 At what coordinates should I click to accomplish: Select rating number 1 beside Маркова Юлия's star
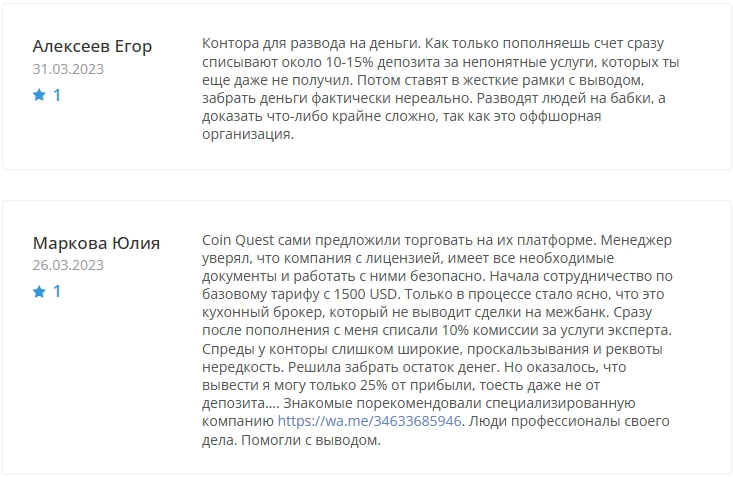coord(57,292)
